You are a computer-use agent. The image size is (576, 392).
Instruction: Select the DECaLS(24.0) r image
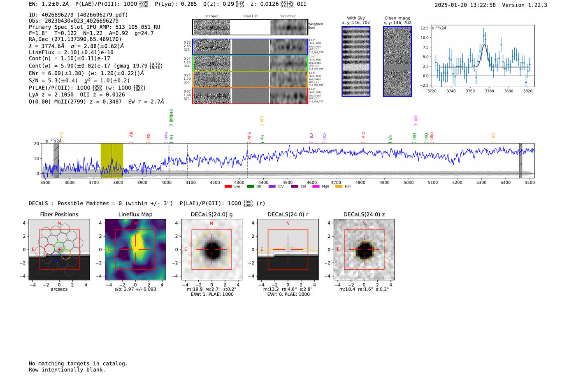pyautogui.click(x=288, y=250)
